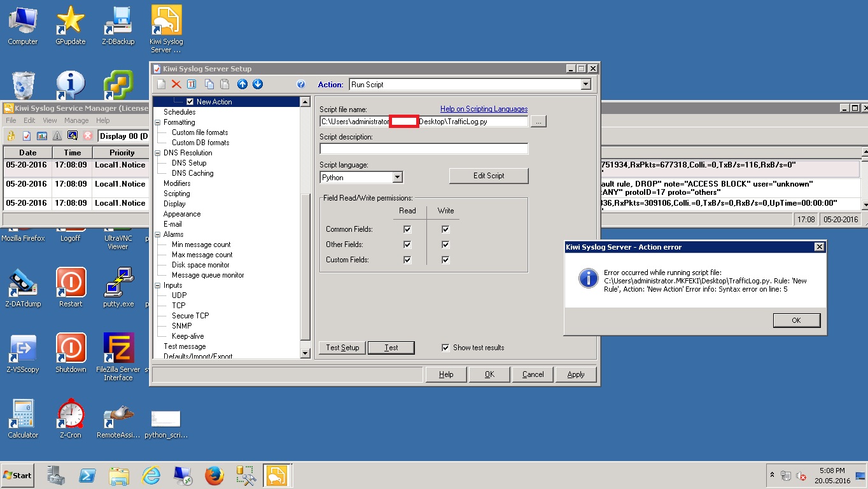Click the clear display icon in Service Manager

click(73, 136)
